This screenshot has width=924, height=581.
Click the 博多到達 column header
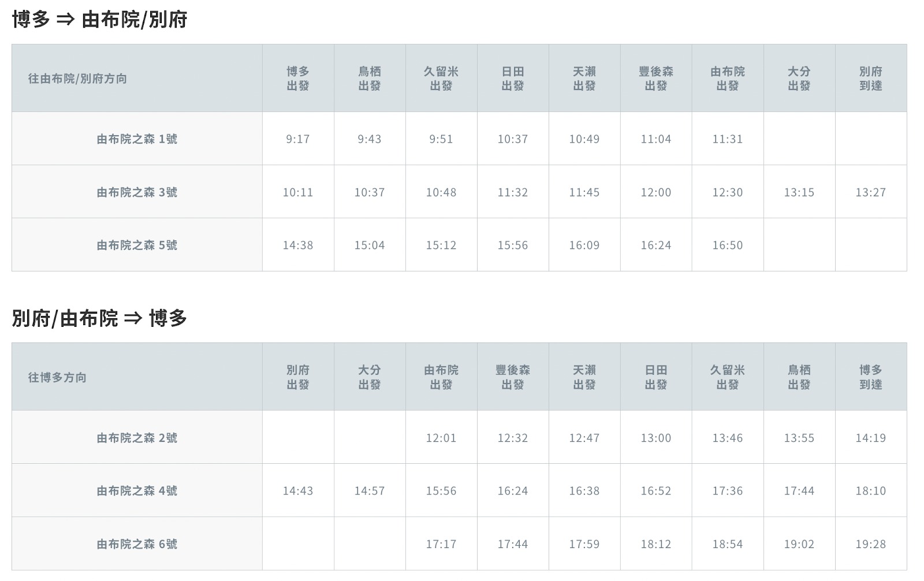coord(871,377)
